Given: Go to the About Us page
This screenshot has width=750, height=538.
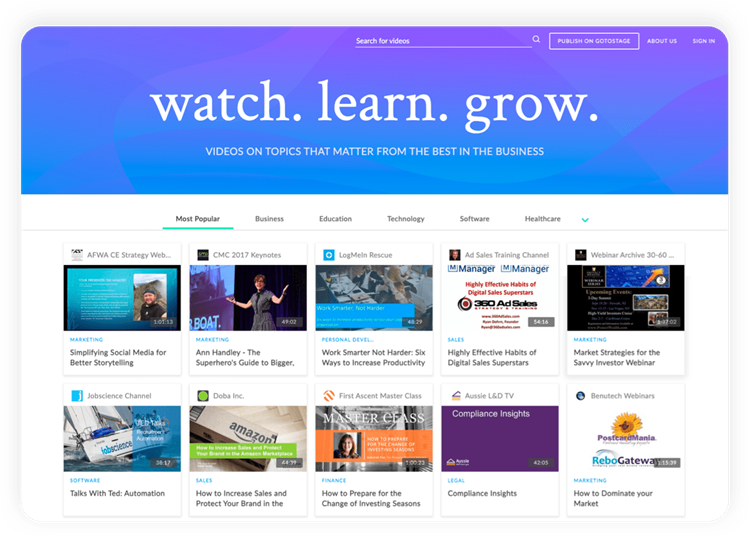Looking at the screenshot, I should coord(661,41).
